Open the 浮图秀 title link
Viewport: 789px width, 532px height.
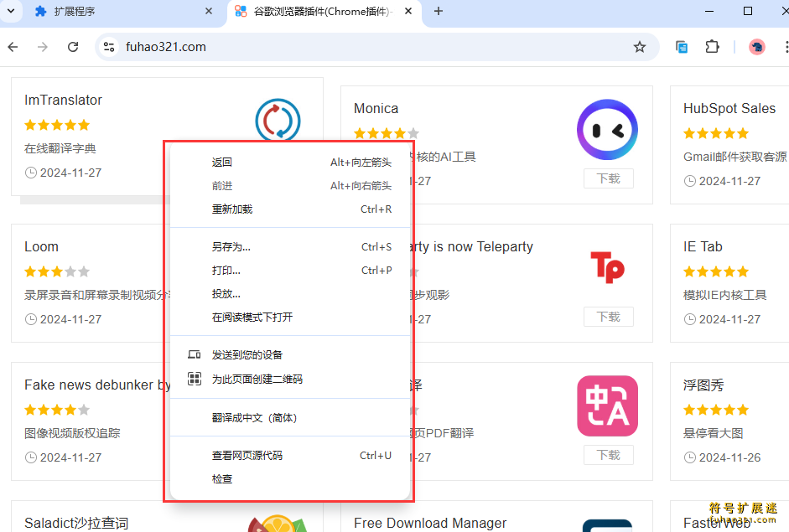tap(703, 385)
